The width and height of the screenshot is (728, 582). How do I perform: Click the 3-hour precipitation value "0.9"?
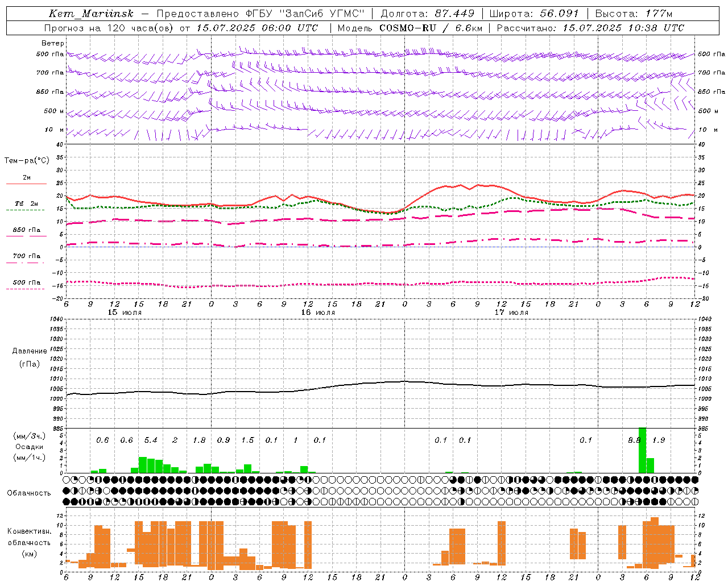(x=224, y=440)
